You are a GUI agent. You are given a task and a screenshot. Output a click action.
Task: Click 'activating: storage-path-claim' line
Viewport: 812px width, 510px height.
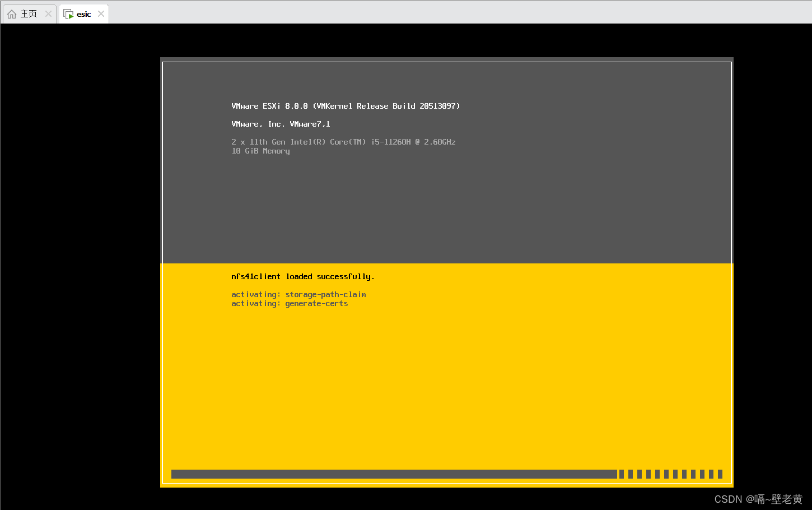point(298,294)
